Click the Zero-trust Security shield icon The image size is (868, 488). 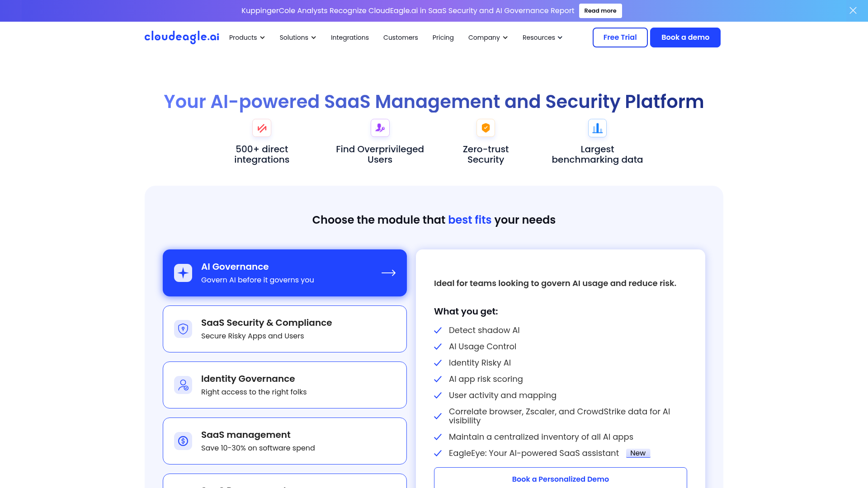pos(486,128)
